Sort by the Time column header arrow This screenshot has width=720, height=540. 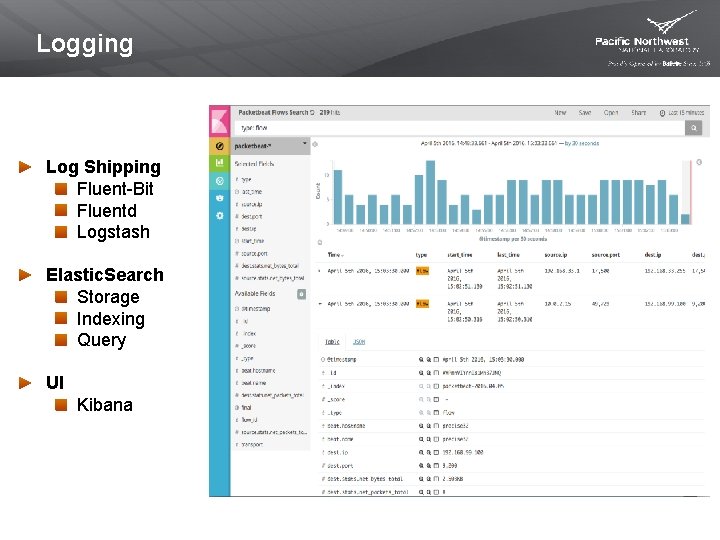(342, 255)
